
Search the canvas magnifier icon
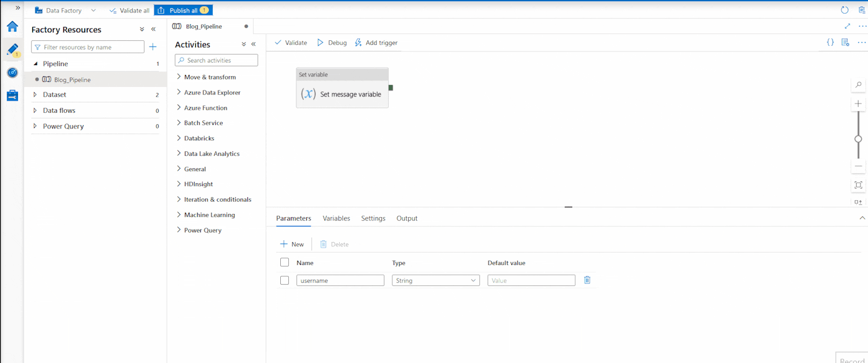pyautogui.click(x=859, y=84)
